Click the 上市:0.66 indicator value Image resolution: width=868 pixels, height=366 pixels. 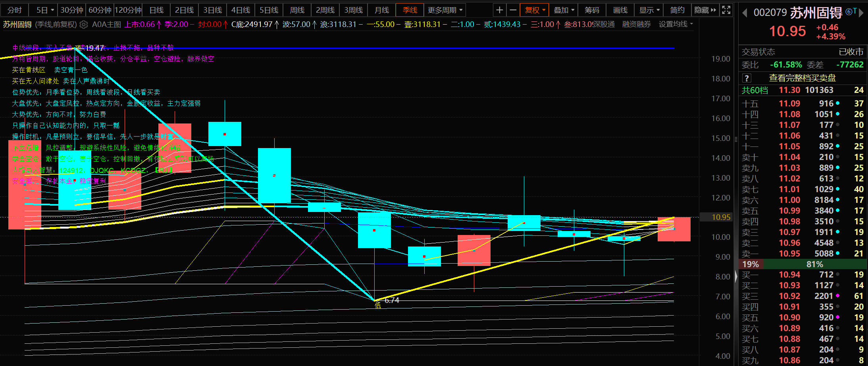coord(142,25)
